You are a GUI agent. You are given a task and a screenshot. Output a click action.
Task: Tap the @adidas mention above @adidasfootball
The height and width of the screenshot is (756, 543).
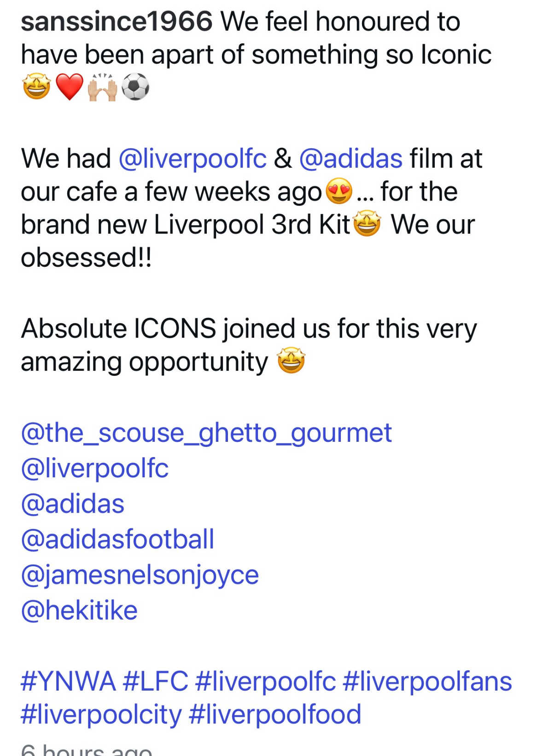pyautogui.click(x=73, y=504)
